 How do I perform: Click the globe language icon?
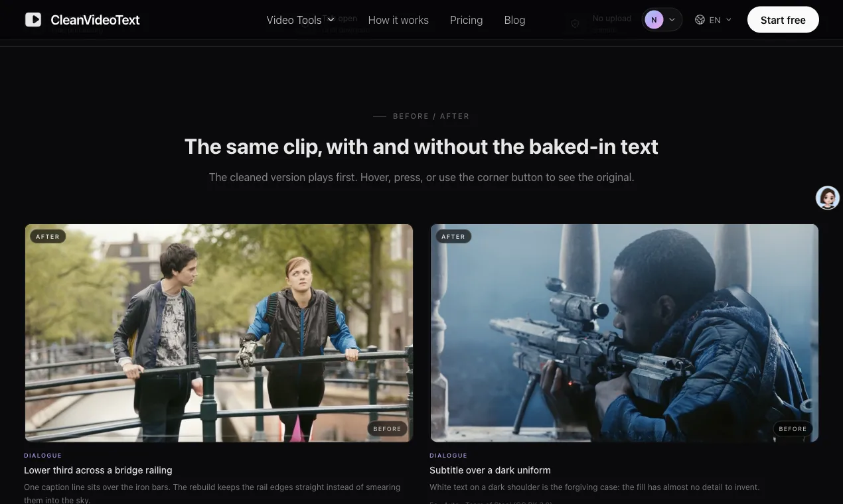700,20
